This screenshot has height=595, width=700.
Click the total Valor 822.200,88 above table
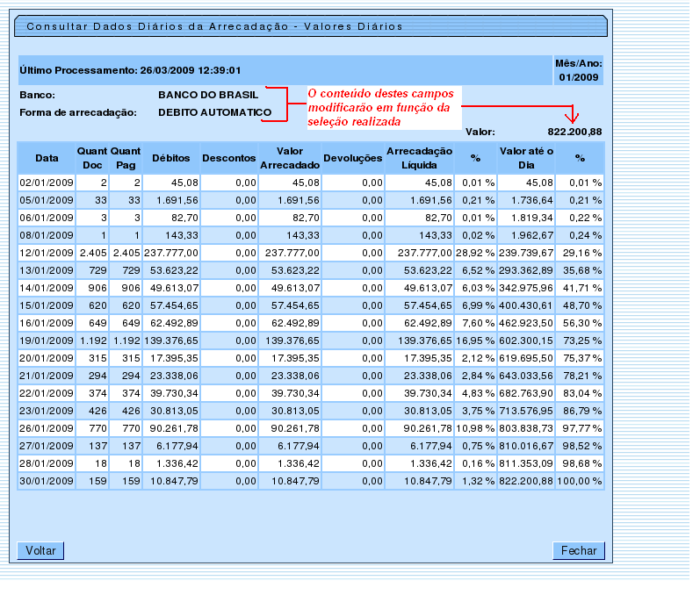568,132
